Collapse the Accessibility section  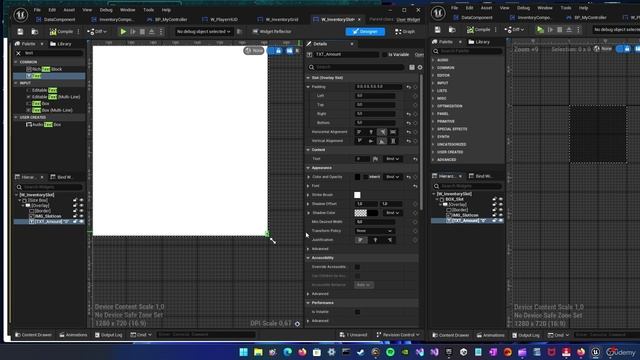click(308, 258)
